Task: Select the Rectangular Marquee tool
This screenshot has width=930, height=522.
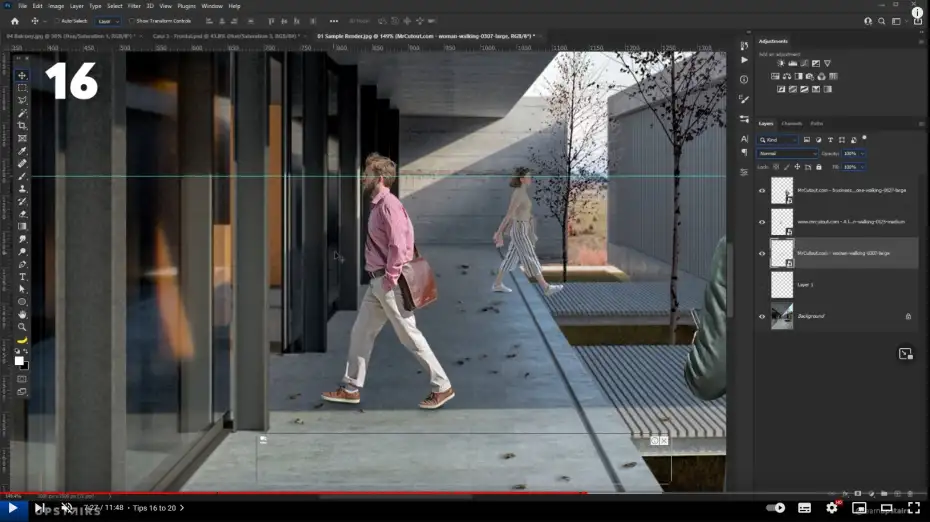Action: click(x=22, y=88)
